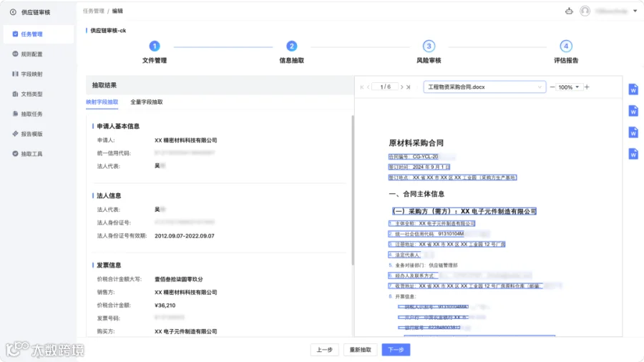Go to next document page
This screenshot has width=644, height=362.
click(401, 87)
